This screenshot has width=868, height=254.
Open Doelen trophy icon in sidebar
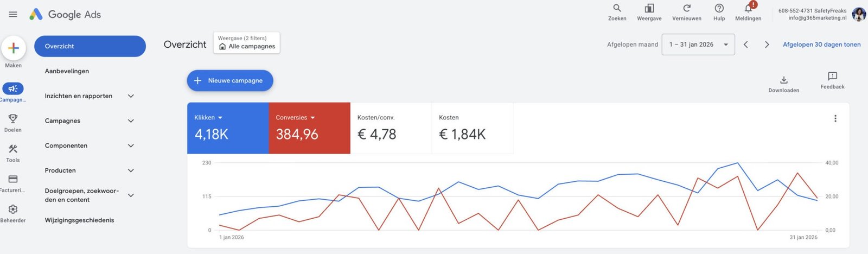[13, 119]
